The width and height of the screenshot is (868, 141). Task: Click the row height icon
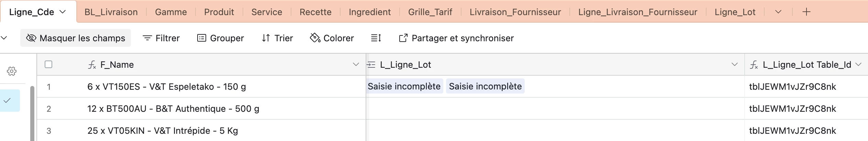pyautogui.click(x=376, y=38)
